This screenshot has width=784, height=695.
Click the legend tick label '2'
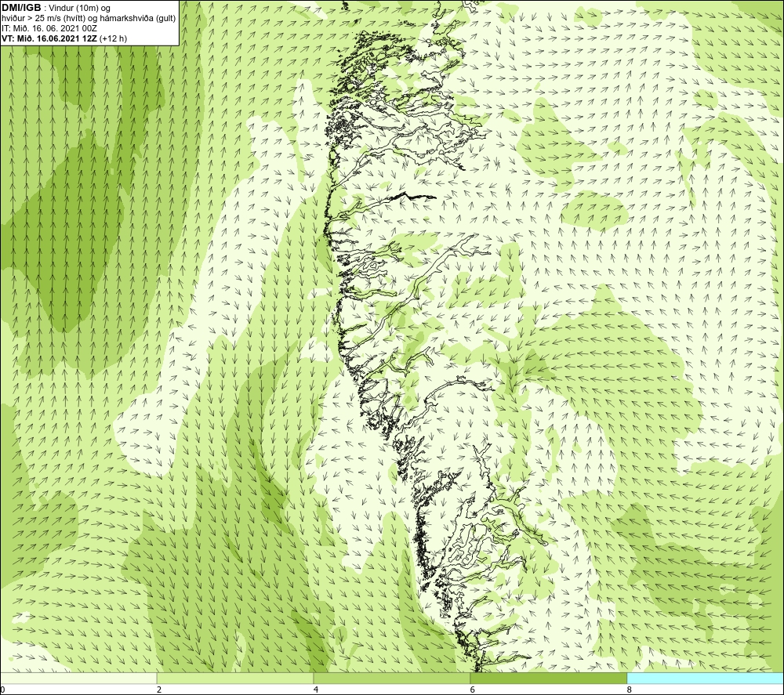[159, 690]
